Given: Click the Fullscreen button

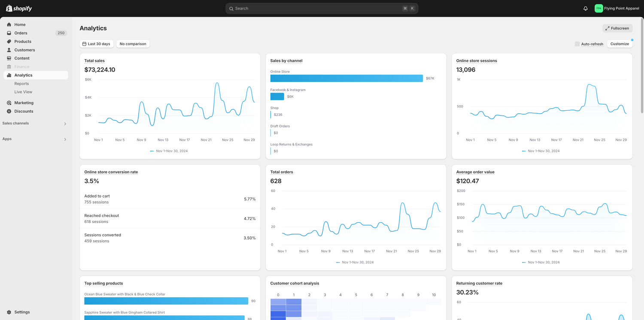Looking at the screenshot, I should point(617,28).
